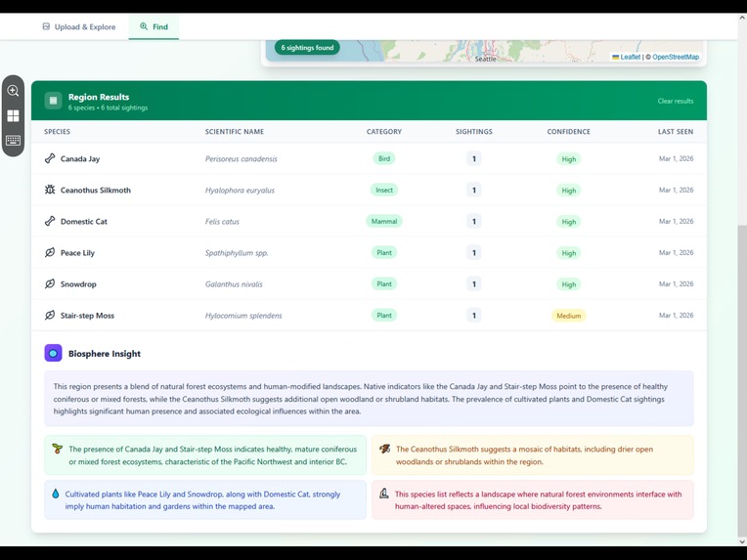This screenshot has width=747, height=560.
Task: Click scientific name Felis catus
Action: tap(222, 222)
